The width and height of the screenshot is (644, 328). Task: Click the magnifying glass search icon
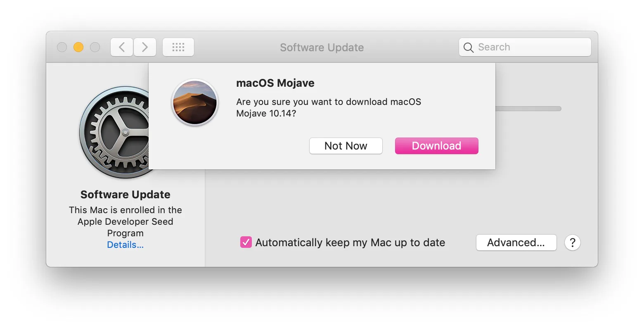click(469, 48)
